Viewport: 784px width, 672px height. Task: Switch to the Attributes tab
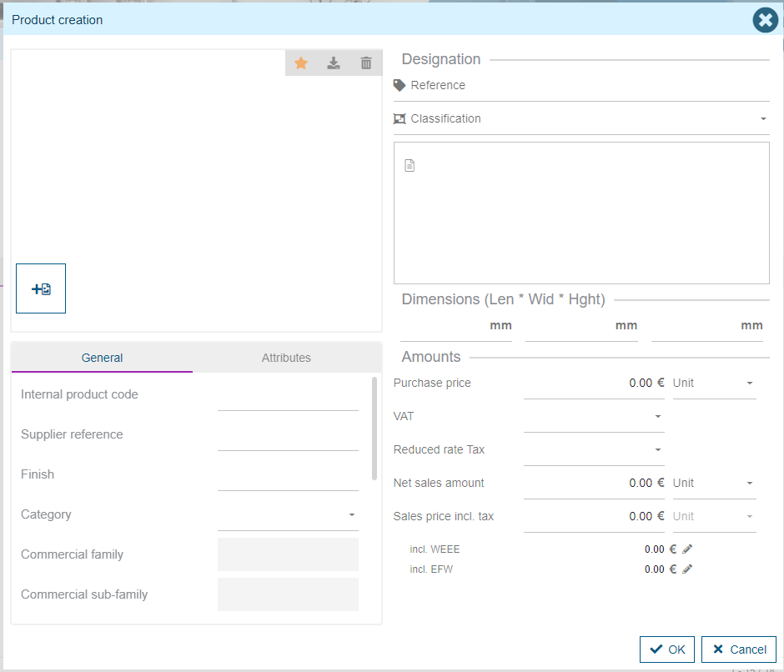[x=286, y=358]
